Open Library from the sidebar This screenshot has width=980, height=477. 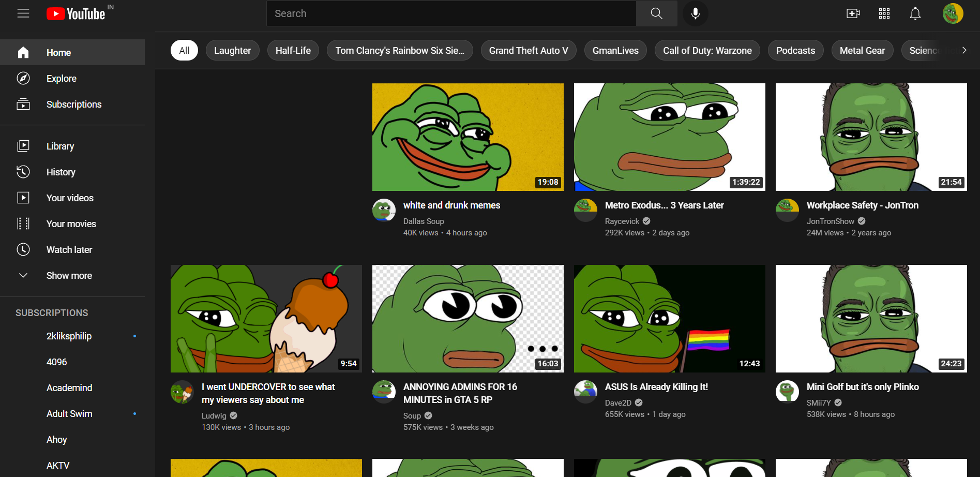click(60, 146)
